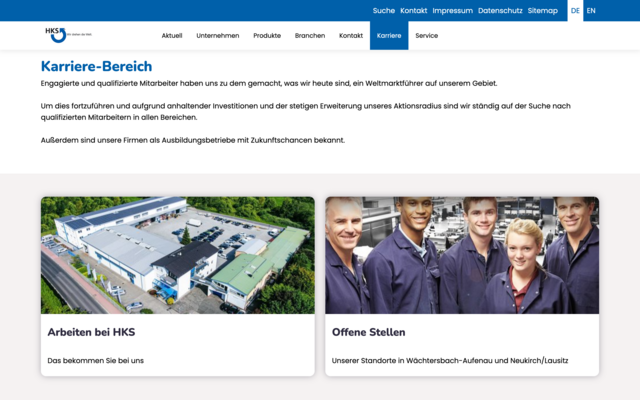Screen dimensions: 640x400
Task: Open the Produkte menu item
Action: [267, 36]
